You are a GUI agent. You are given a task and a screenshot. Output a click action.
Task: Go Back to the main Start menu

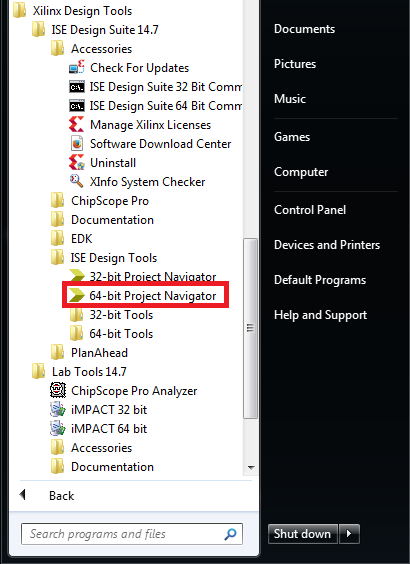(x=47, y=495)
